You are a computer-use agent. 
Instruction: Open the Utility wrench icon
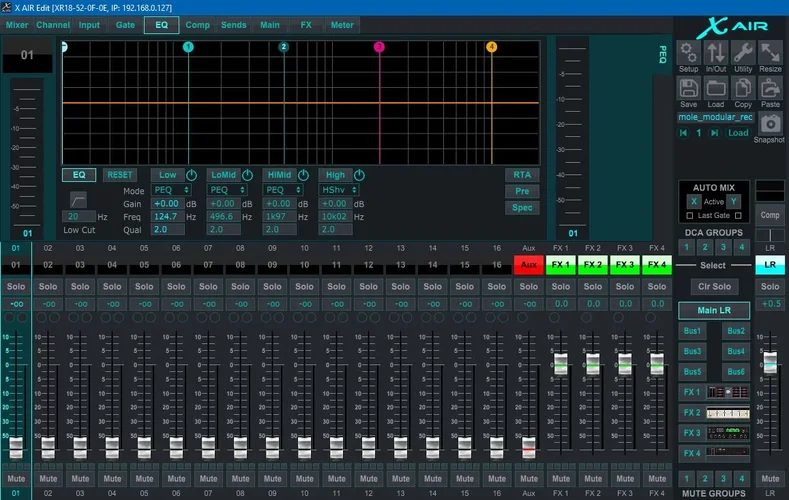(743, 52)
